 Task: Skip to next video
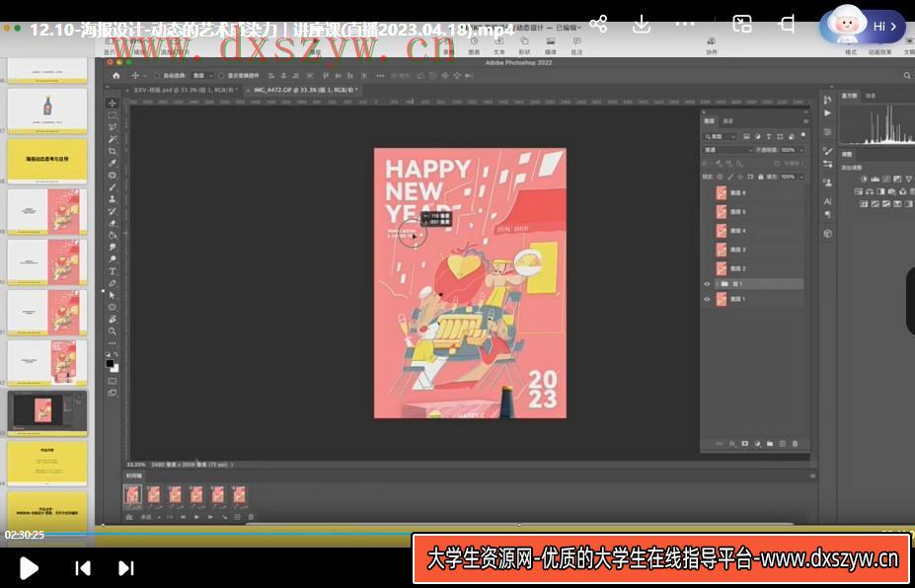(126, 567)
